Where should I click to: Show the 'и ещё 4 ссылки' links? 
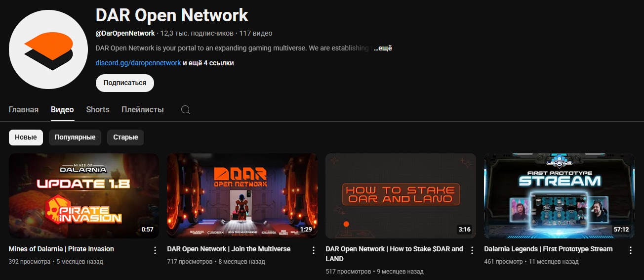[x=208, y=63]
